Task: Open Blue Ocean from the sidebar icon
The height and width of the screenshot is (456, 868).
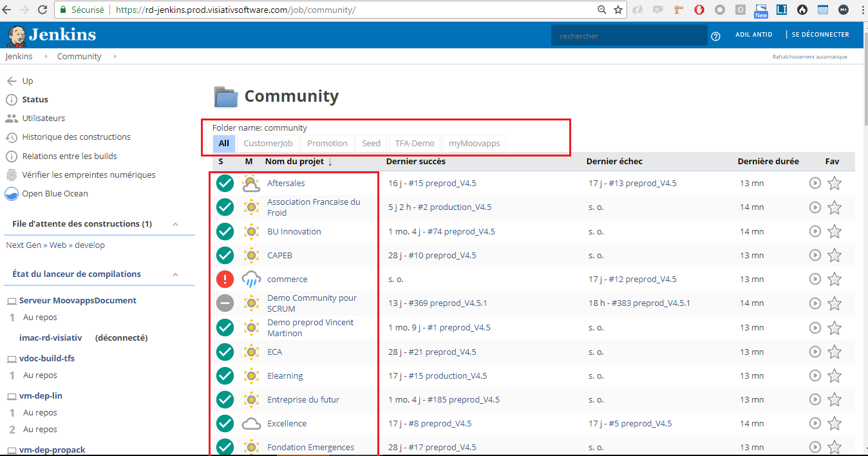Action: [x=11, y=193]
